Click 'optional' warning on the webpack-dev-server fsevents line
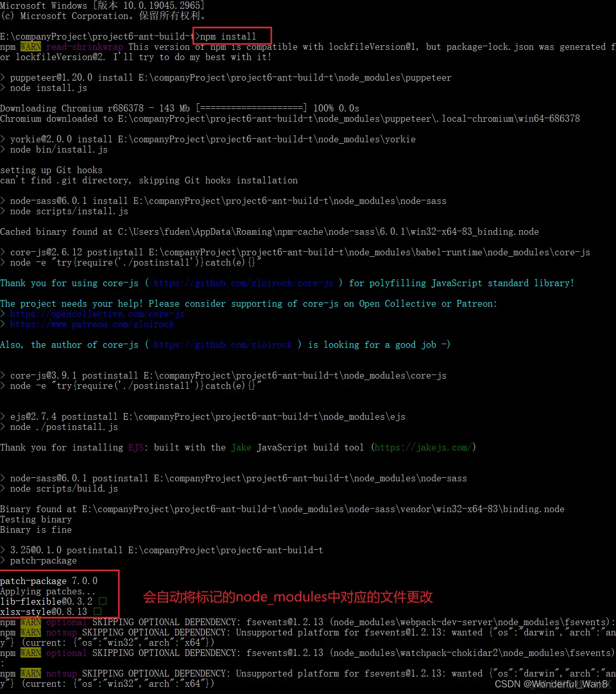The width and height of the screenshot is (616, 694). coord(67,622)
